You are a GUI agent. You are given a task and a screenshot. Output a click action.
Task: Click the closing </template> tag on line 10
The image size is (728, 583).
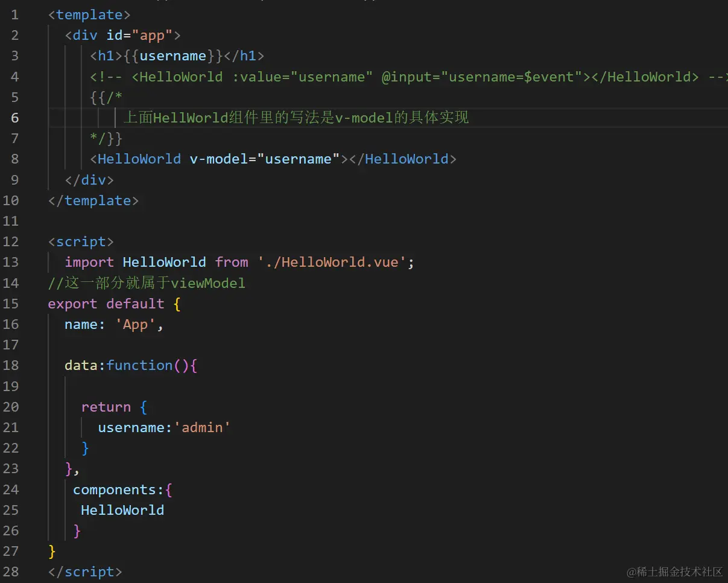[x=93, y=200]
